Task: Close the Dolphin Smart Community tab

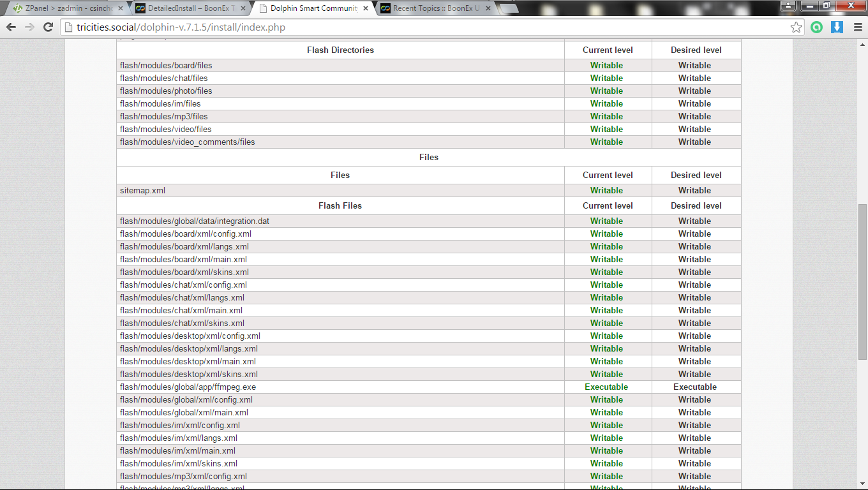Action: [366, 8]
